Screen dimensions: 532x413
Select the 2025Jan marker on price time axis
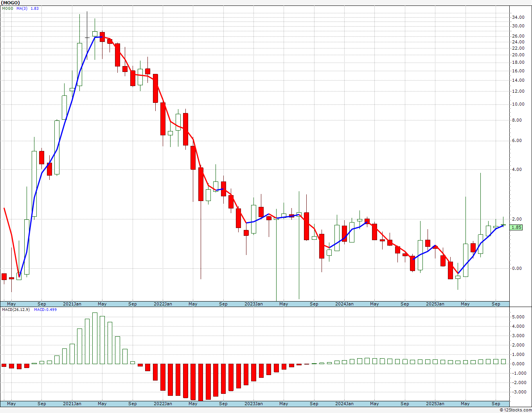(x=435, y=304)
